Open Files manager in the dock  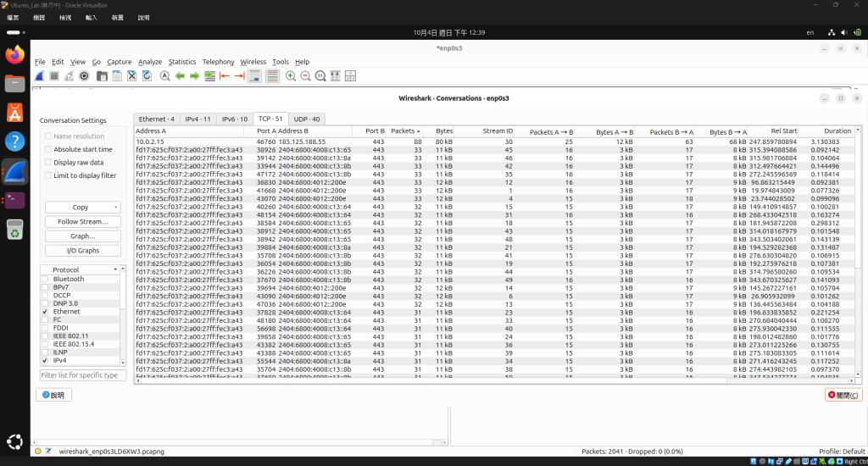[15, 84]
